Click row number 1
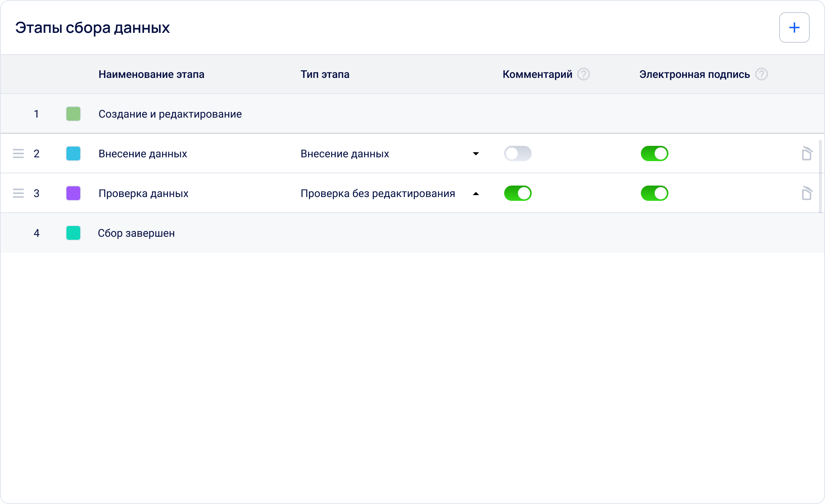 click(x=36, y=114)
